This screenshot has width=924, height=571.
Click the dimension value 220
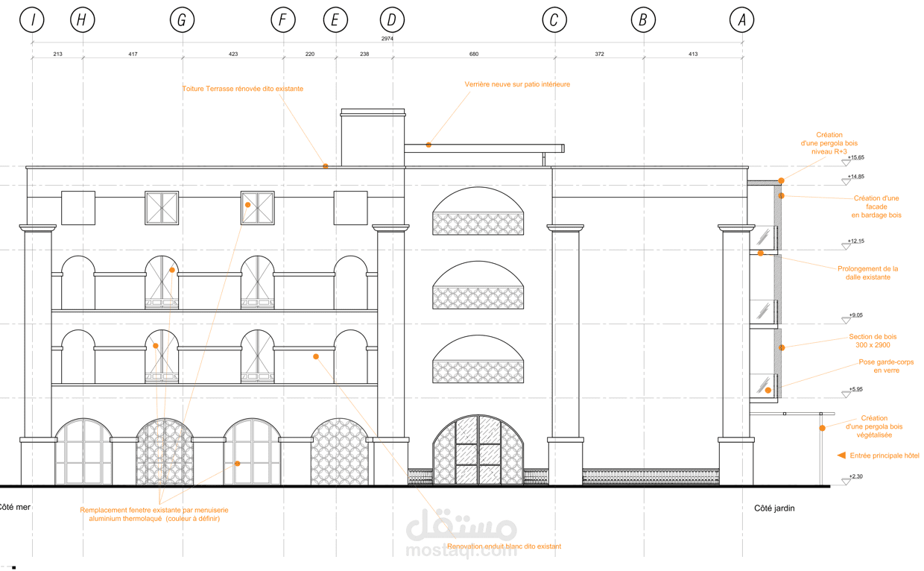[310, 54]
